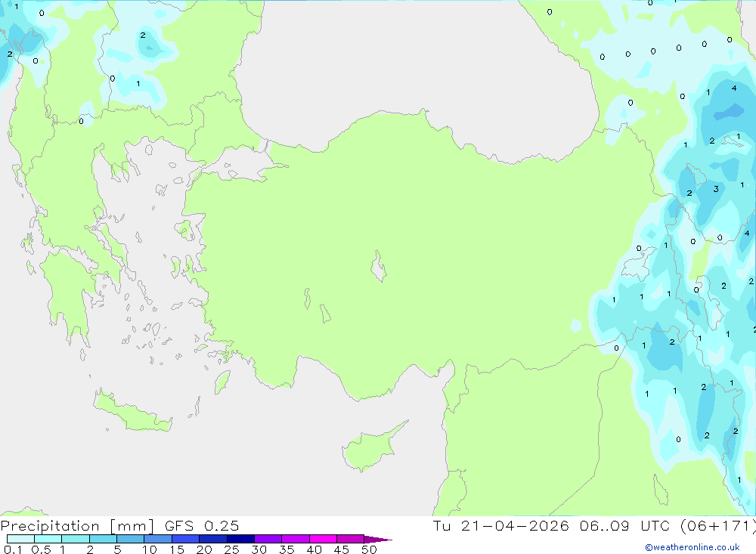Click the '50' legend scale value
Viewport: 756px width, 554px height.
pos(369,549)
